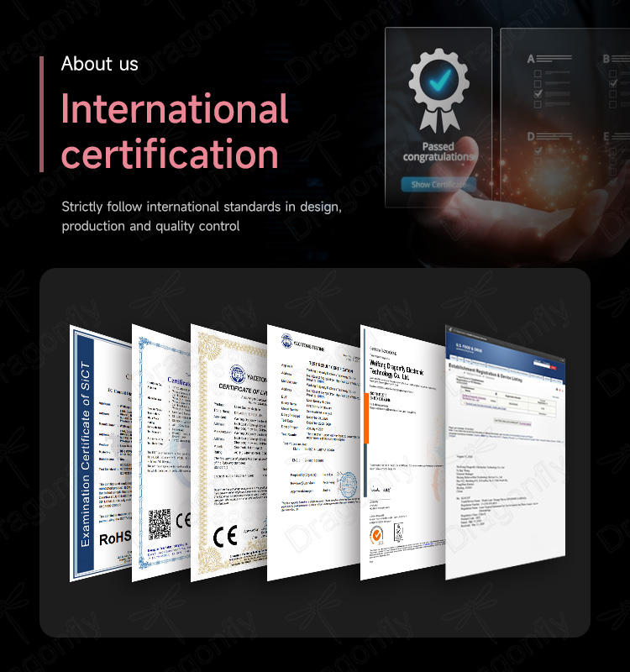Click the award ribbon badge with checkmark
Image resolution: width=630 pixels, height=672 pixels.
(x=438, y=91)
